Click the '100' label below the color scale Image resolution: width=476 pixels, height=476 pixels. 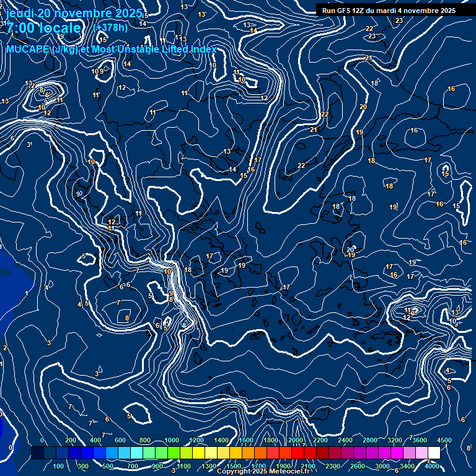[x=58, y=466]
